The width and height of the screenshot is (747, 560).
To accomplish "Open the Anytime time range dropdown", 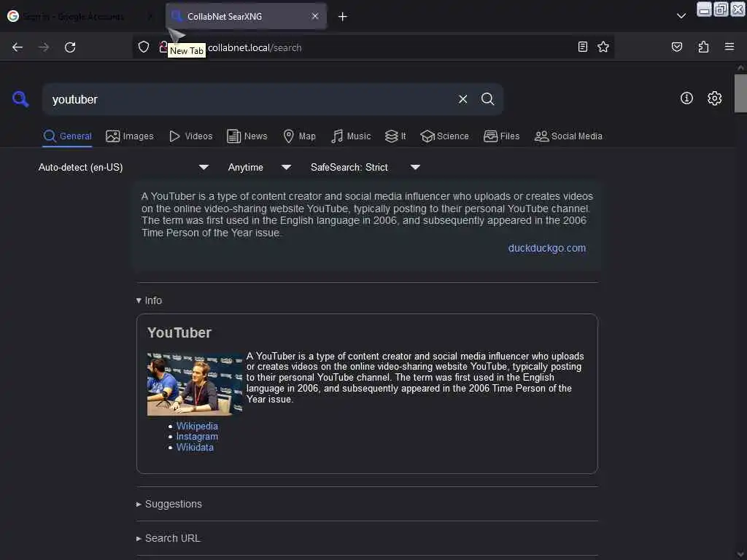I will point(259,167).
